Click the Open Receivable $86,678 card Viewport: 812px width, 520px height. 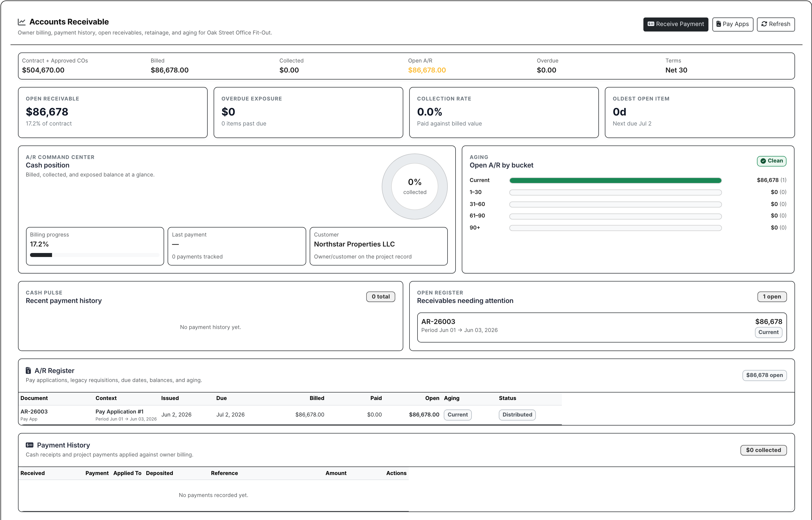click(113, 112)
